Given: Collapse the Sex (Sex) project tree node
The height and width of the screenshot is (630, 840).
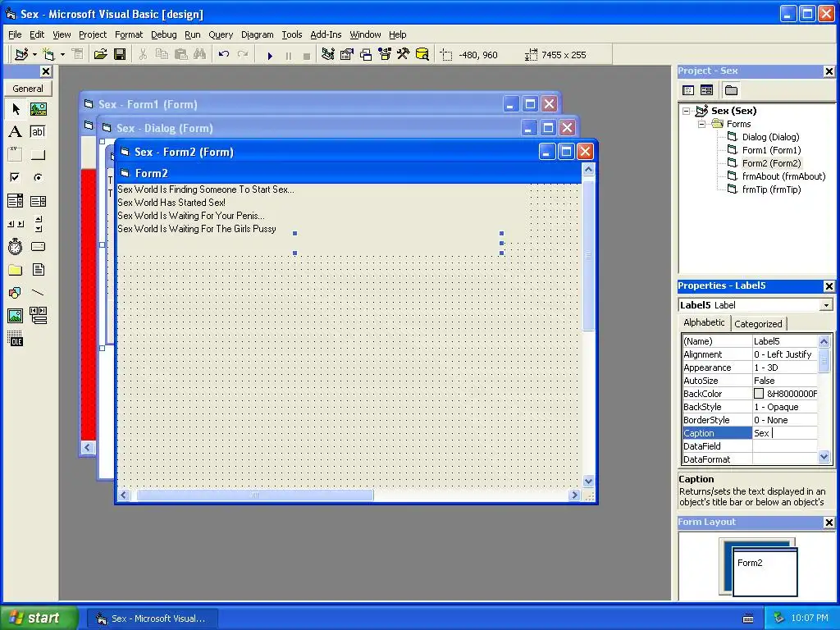Looking at the screenshot, I should (x=687, y=111).
